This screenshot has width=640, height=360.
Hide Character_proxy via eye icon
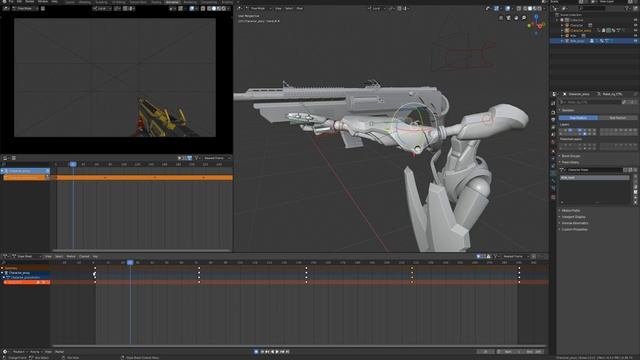[636, 31]
